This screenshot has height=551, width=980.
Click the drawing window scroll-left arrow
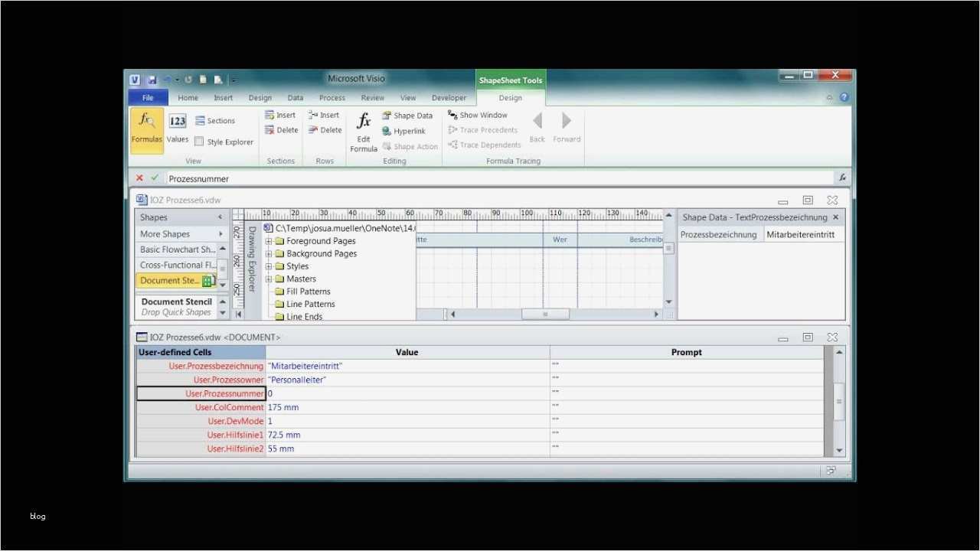pyautogui.click(x=453, y=314)
